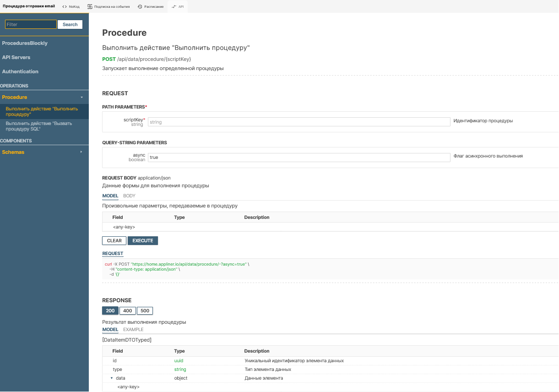Collapse the Procedure section arrow
This screenshot has height=392, width=559.
tap(81, 98)
